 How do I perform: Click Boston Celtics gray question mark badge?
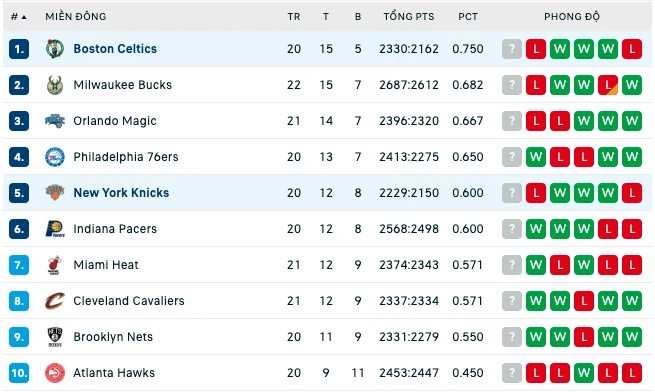point(512,49)
